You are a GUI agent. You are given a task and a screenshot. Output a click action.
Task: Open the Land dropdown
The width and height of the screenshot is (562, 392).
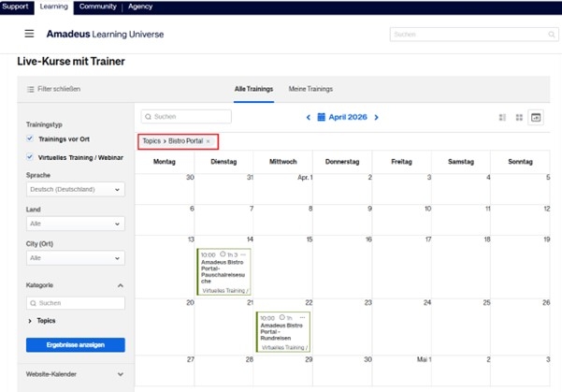pos(76,225)
